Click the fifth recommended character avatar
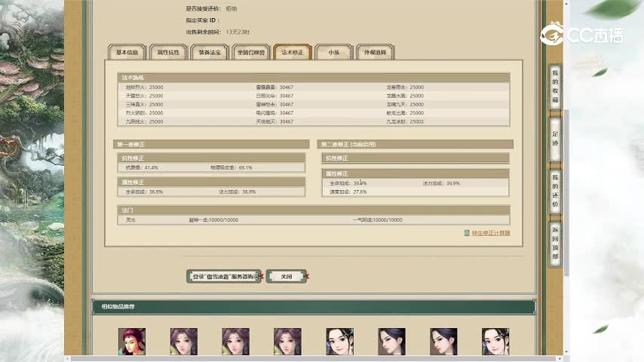 click(339, 342)
